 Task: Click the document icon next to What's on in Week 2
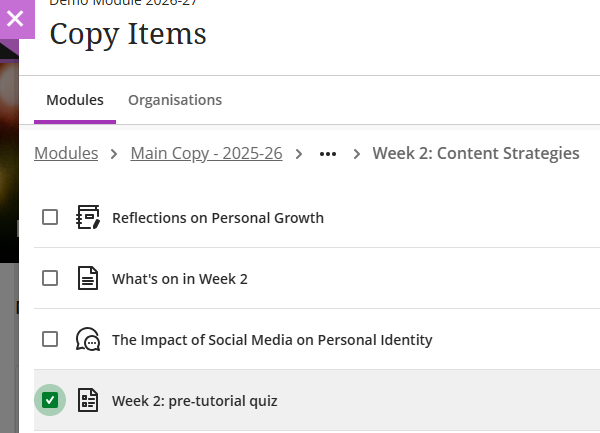(x=88, y=278)
